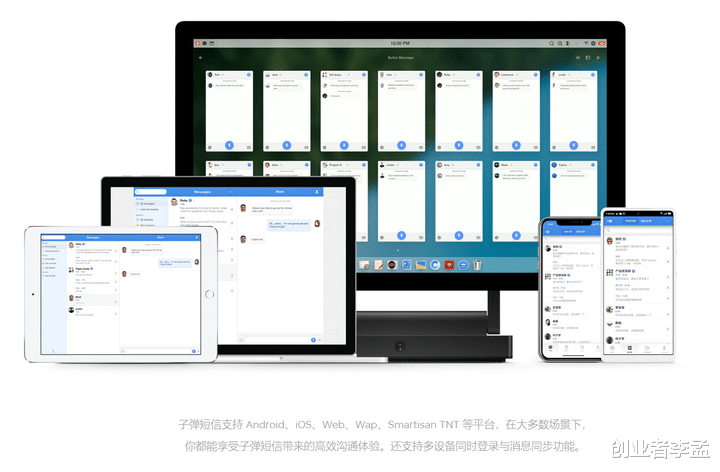Click the blue info dot on Tom's card
The image size is (720, 472).
[x=249, y=74]
